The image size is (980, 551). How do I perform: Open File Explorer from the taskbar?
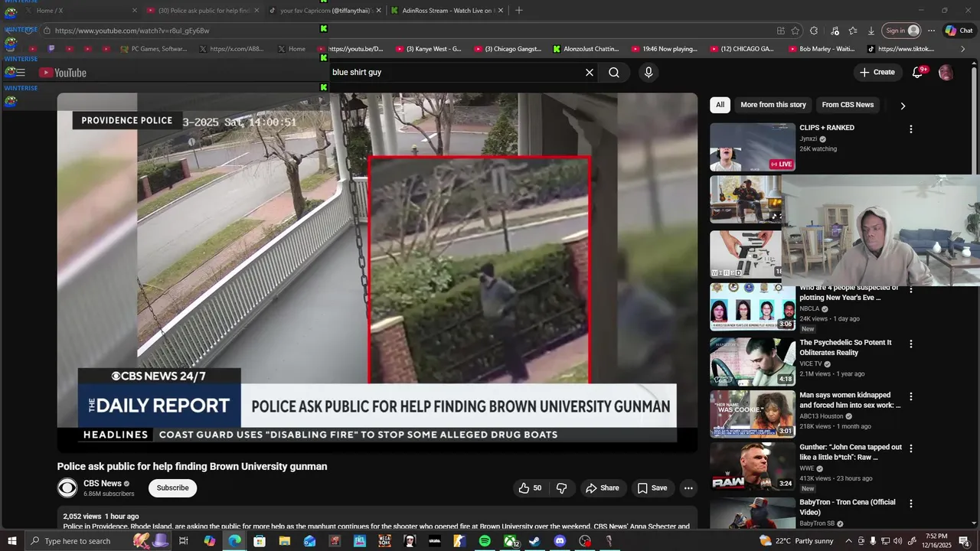coord(285,541)
